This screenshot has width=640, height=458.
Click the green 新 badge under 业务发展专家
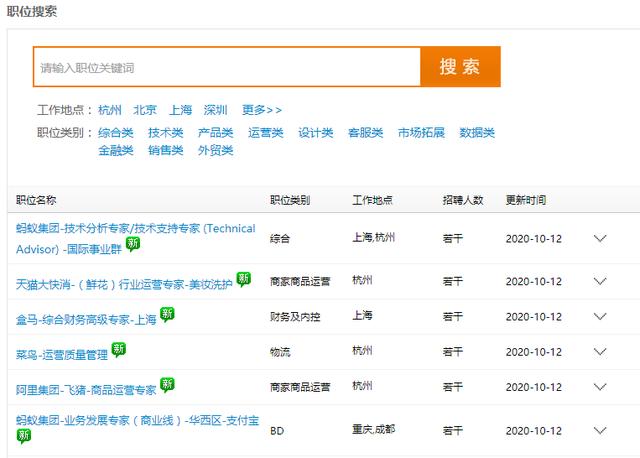tap(24, 436)
